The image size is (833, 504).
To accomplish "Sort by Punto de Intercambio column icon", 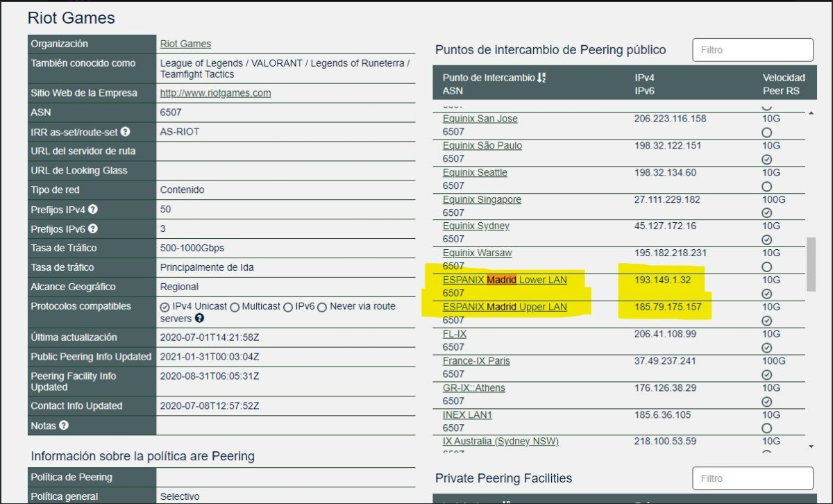I will click(x=542, y=78).
